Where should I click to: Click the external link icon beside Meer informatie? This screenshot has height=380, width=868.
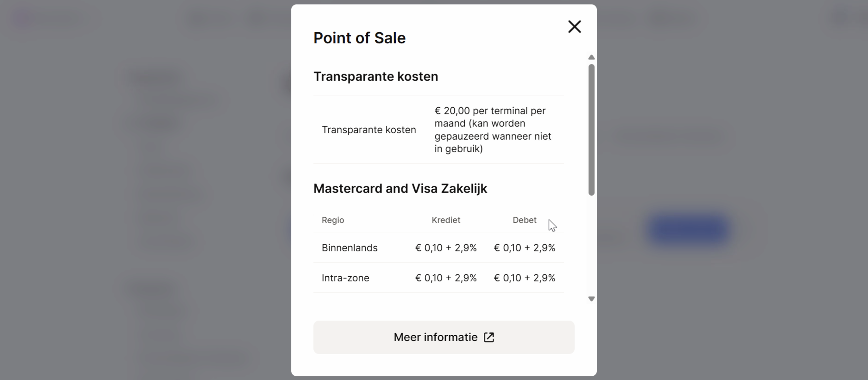click(x=489, y=337)
